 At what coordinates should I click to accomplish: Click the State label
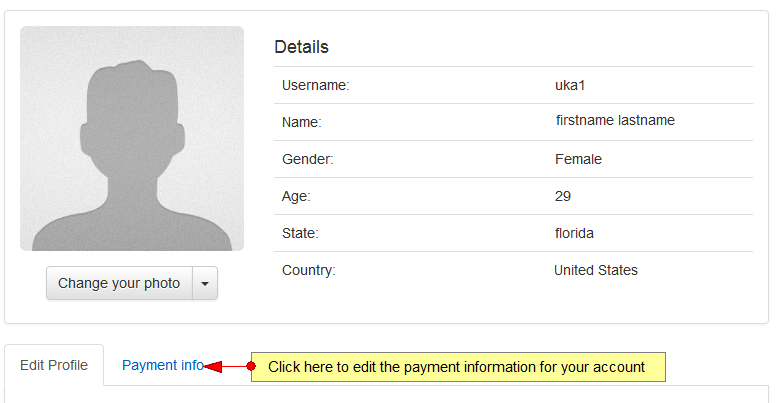coord(300,233)
